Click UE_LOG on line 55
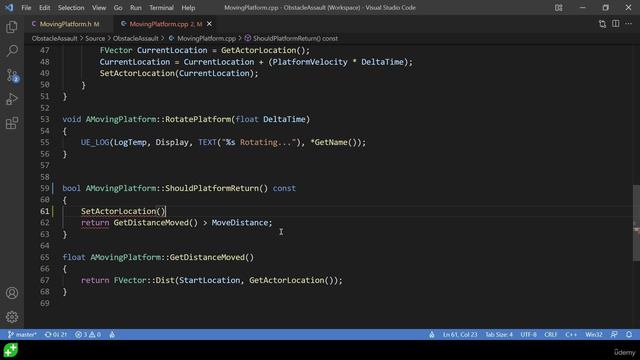Viewport: 640px width, 360px height. click(x=95, y=142)
